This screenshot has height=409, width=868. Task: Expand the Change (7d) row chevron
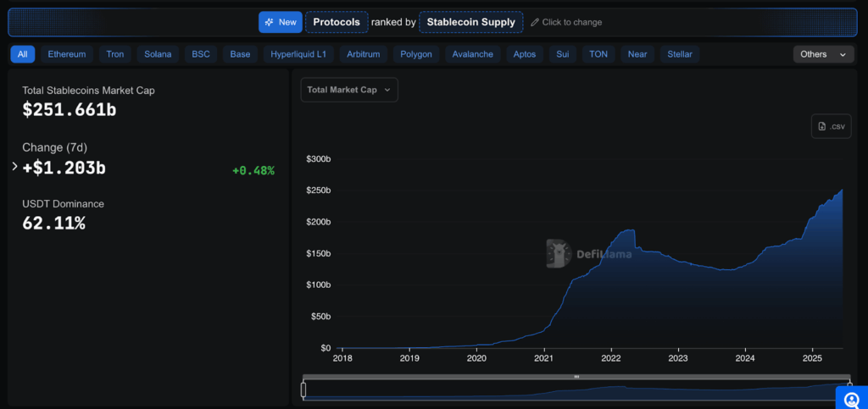coord(15,166)
